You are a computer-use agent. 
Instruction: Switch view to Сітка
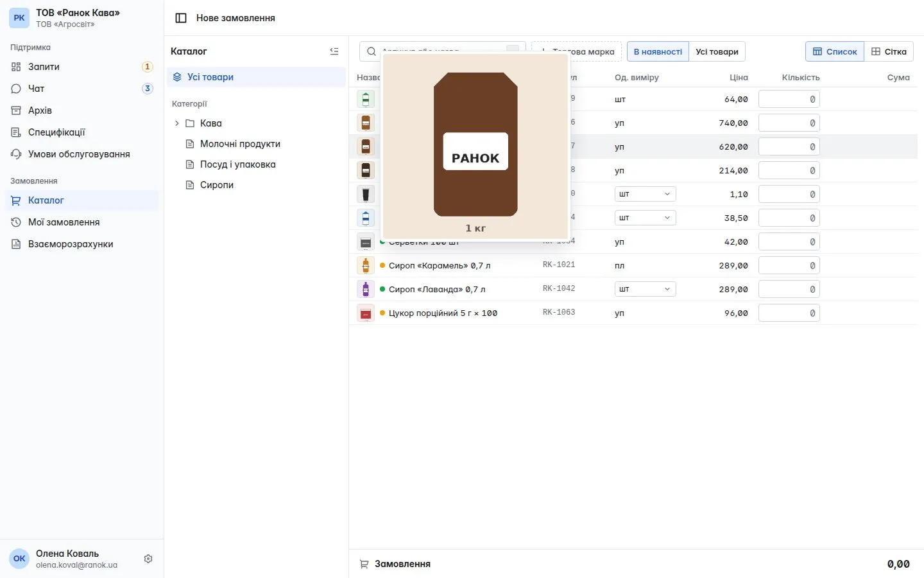point(889,51)
